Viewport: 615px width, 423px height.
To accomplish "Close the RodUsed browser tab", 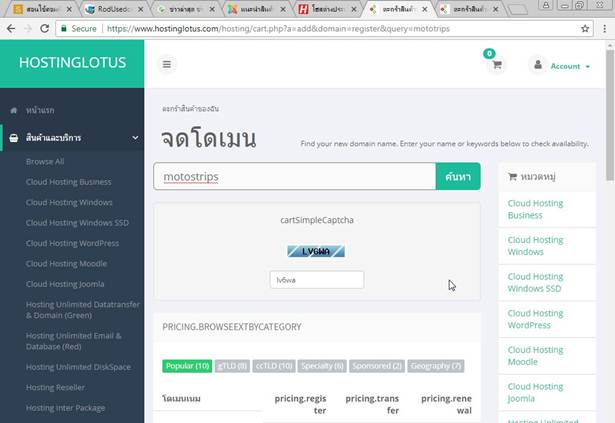I will 140,9.
